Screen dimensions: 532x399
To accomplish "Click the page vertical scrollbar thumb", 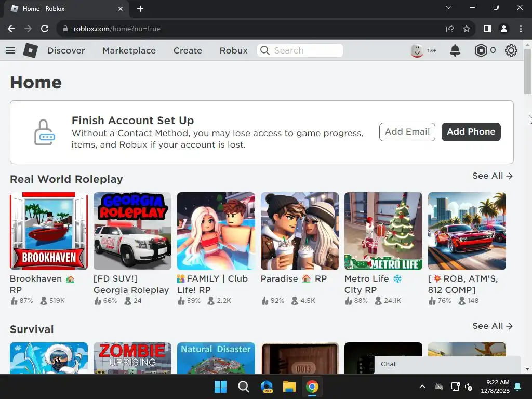I will (527, 71).
